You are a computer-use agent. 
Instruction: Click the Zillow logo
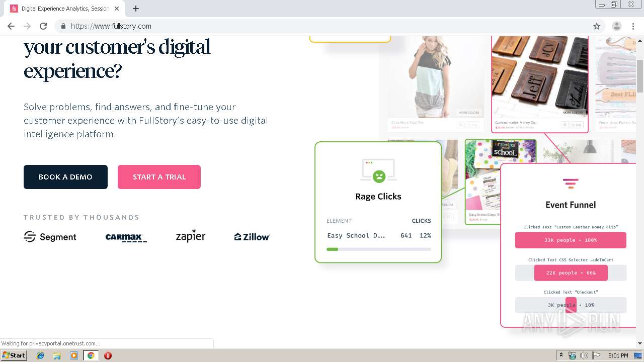[x=252, y=237]
